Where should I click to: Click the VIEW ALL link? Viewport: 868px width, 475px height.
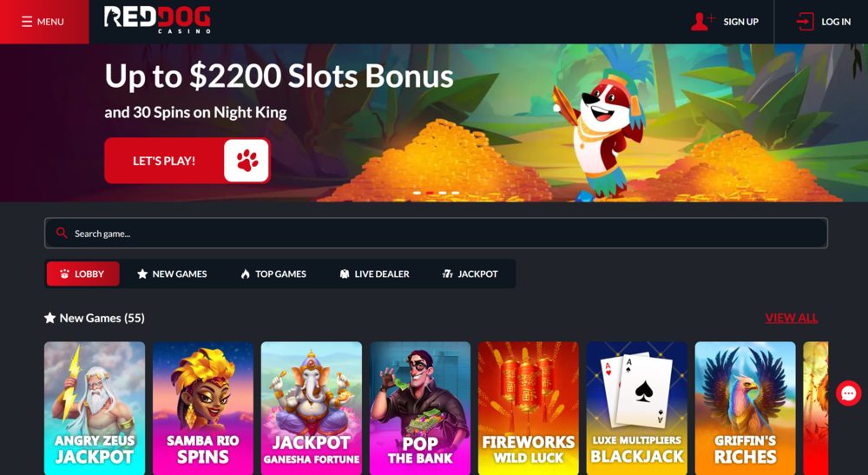[791, 318]
